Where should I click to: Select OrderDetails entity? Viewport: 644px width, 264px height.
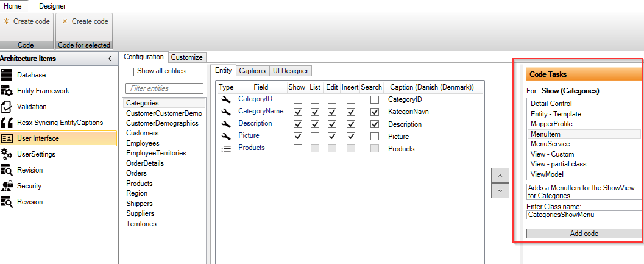pos(145,163)
